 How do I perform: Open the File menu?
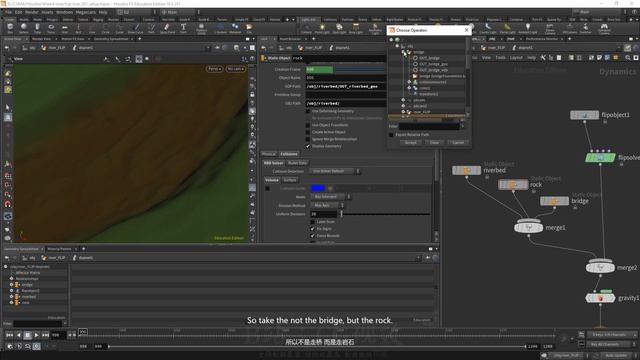8,12
